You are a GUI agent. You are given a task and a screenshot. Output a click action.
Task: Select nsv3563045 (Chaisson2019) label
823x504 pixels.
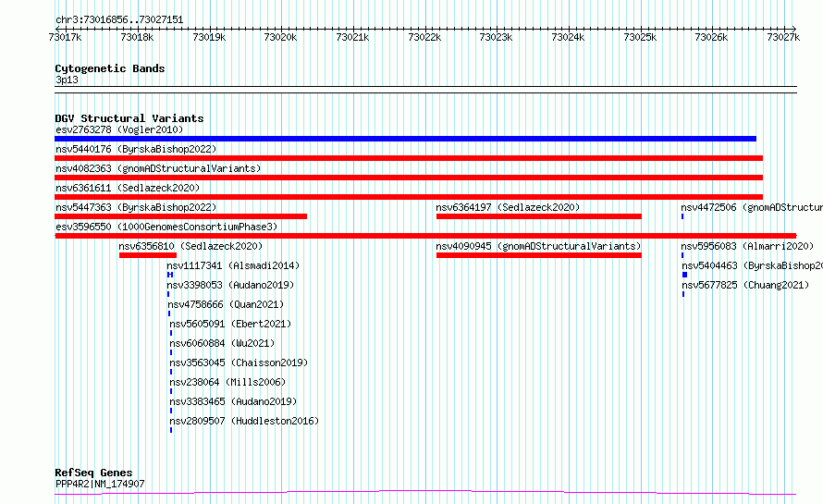239,363
